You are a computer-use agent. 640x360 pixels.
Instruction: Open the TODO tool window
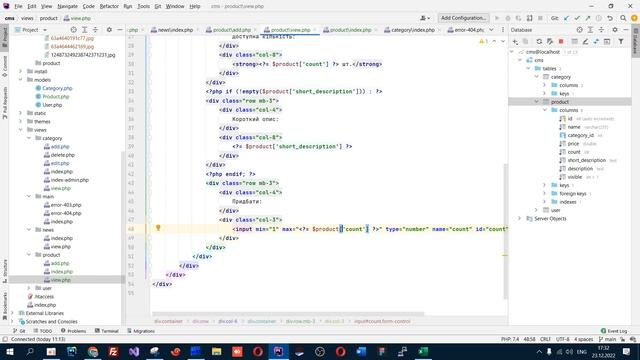coord(43,331)
